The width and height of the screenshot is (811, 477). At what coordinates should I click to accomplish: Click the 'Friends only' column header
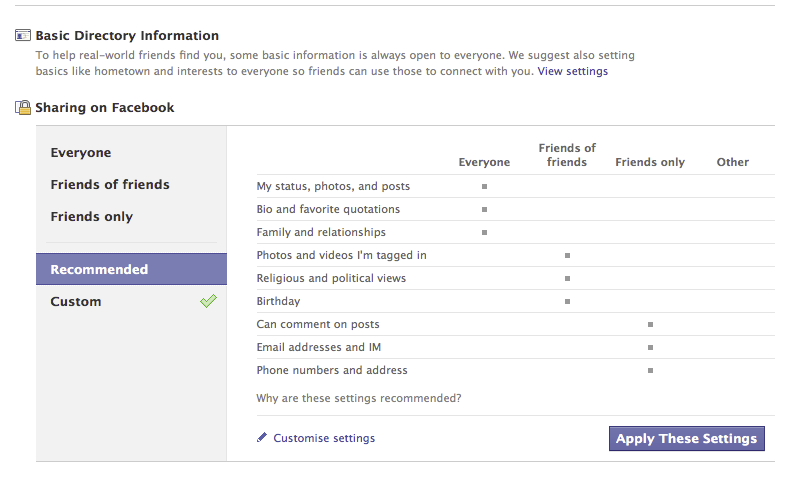coord(650,162)
